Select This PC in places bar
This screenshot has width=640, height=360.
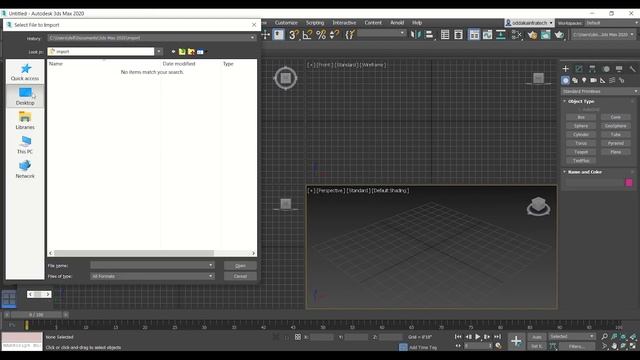tap(25, 145)
